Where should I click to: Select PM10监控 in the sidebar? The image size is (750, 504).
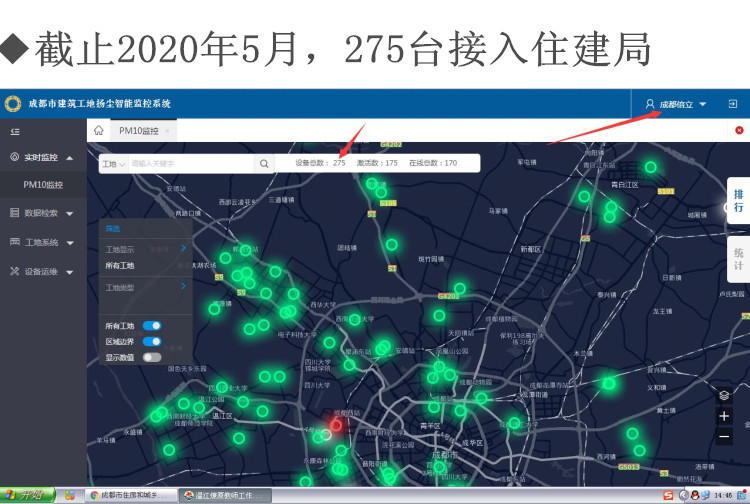pos(43,185)
